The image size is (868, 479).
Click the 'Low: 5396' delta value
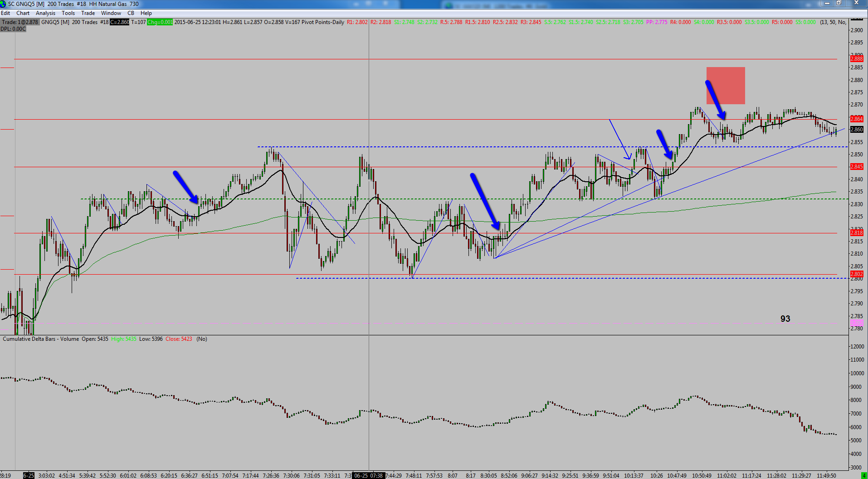point(151,339)
